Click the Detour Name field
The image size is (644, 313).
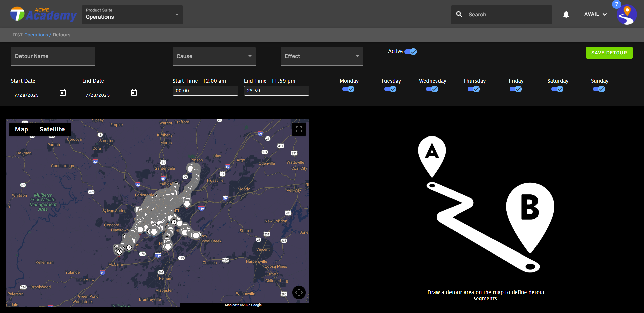(x=53, y=56)
